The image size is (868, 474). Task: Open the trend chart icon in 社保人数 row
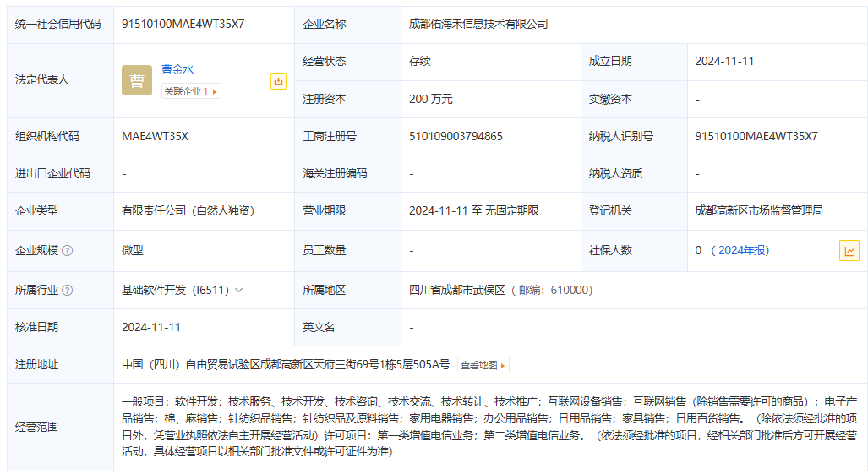tap(849, 251)
